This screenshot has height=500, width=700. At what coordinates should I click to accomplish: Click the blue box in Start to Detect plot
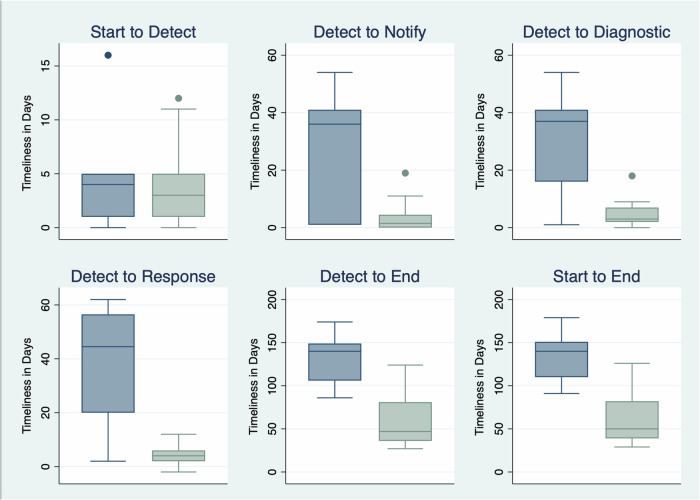[x=108, y=195]
